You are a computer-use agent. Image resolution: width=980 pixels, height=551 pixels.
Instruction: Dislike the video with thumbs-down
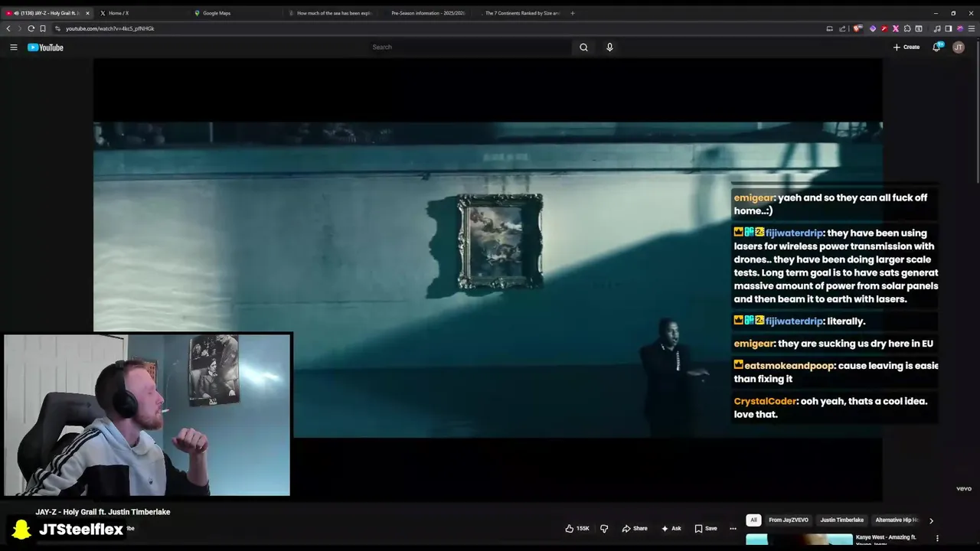click(x=604, y=528)
